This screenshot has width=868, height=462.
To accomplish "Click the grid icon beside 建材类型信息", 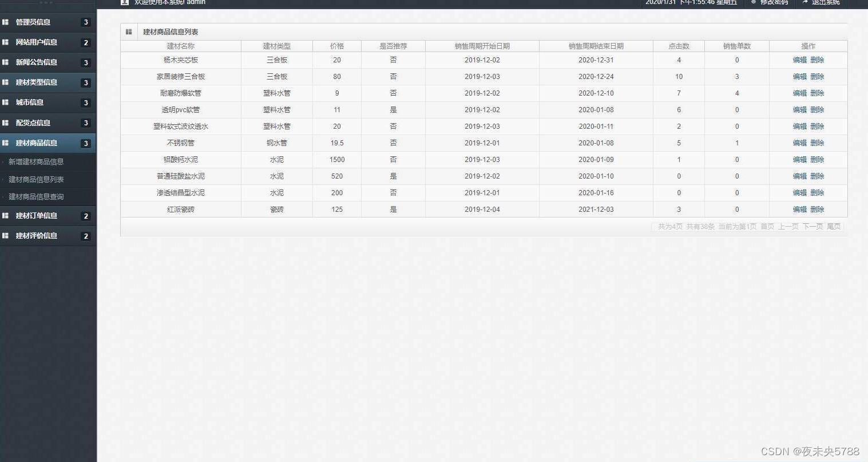I will pyautogui.click(x=5, y=82).
